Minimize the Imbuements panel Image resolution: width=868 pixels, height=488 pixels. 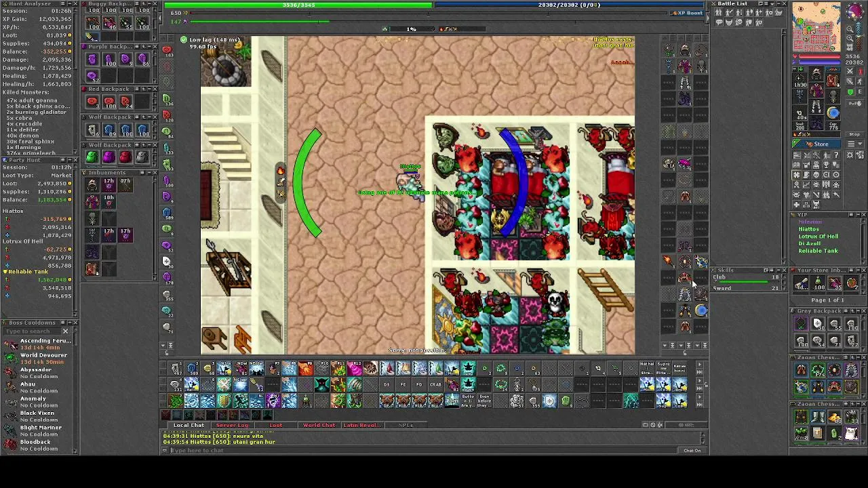coord(148,173)
